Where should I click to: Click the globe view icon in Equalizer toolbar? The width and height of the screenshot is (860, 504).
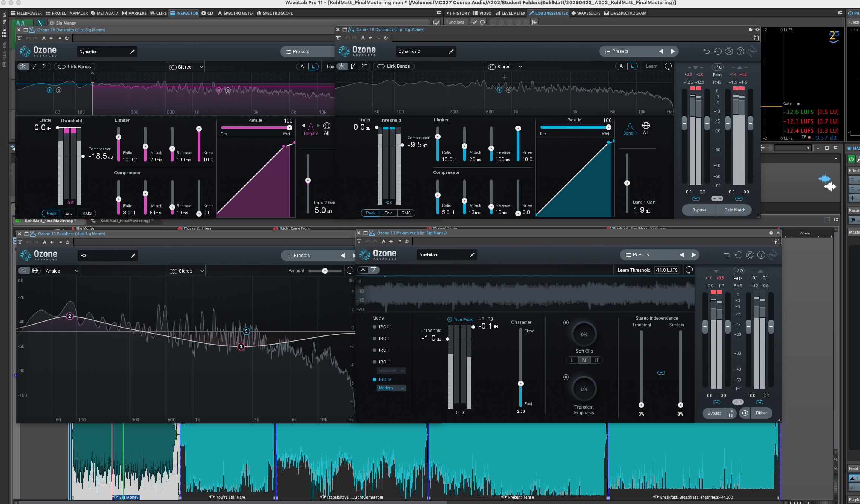click(35, 271)
